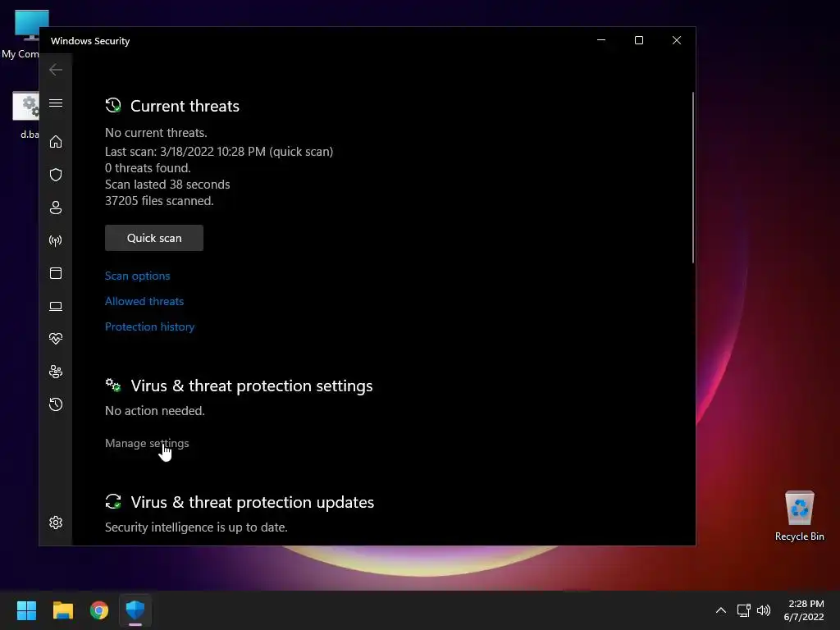Open Protection history clock icon in sidebar

56,404
